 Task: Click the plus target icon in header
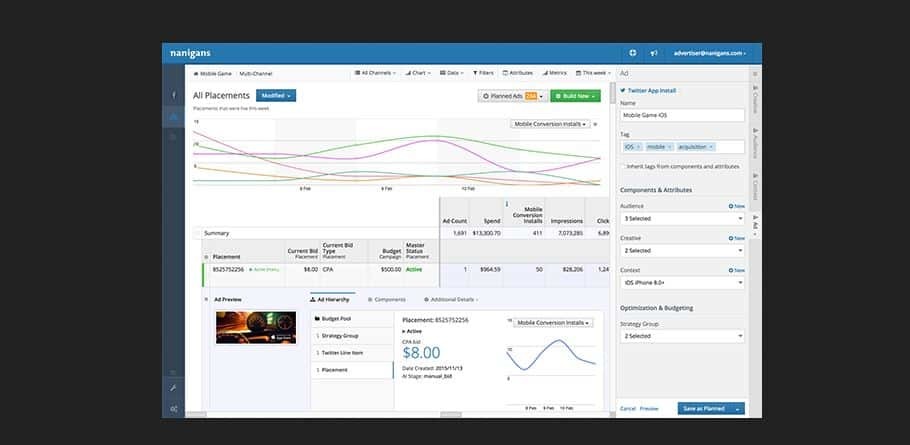pyautogui.click(x=632, y=53)
